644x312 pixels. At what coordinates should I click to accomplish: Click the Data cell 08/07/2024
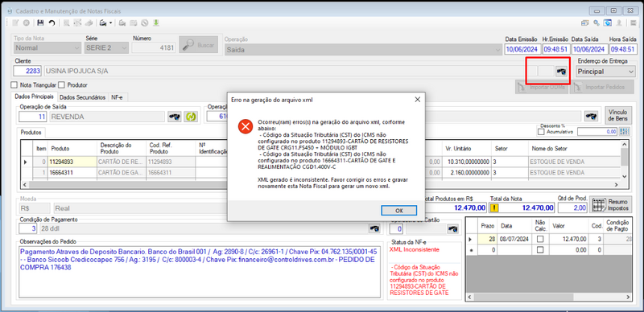(x=515, y=239)
